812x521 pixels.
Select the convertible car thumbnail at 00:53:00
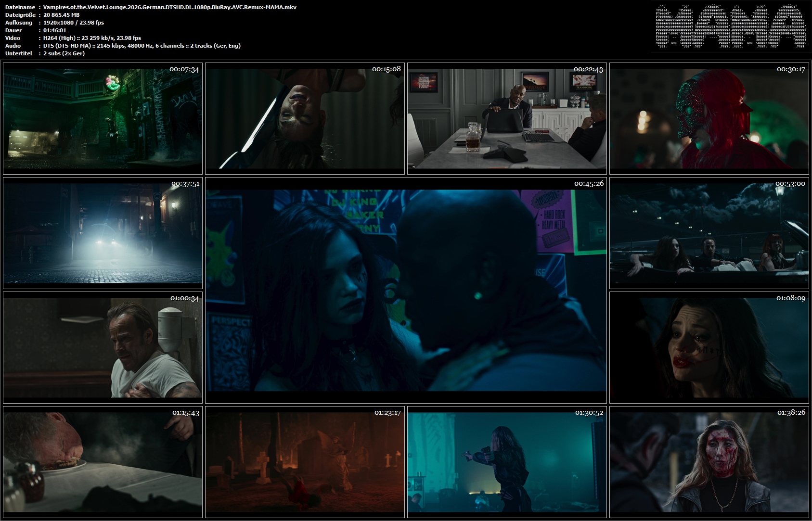(x=709, y=233)
